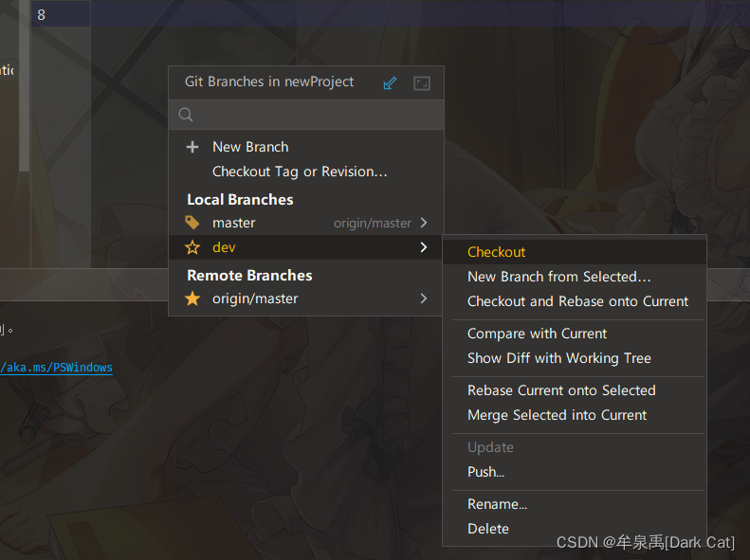Click the fetch/update arrow icon in the Git Branches header
750x560 pixels.
click(390, 83)
